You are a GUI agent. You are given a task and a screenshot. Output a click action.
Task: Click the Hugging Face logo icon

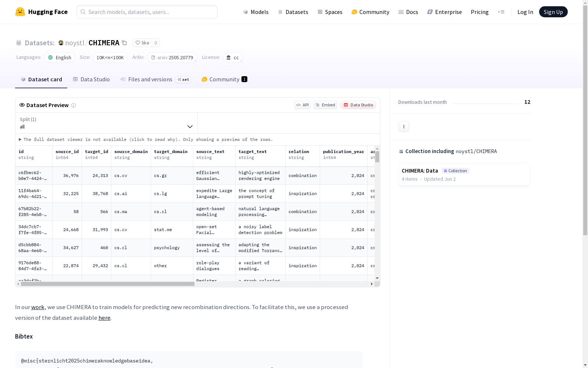pyautogui.click(x=20, y=12)
